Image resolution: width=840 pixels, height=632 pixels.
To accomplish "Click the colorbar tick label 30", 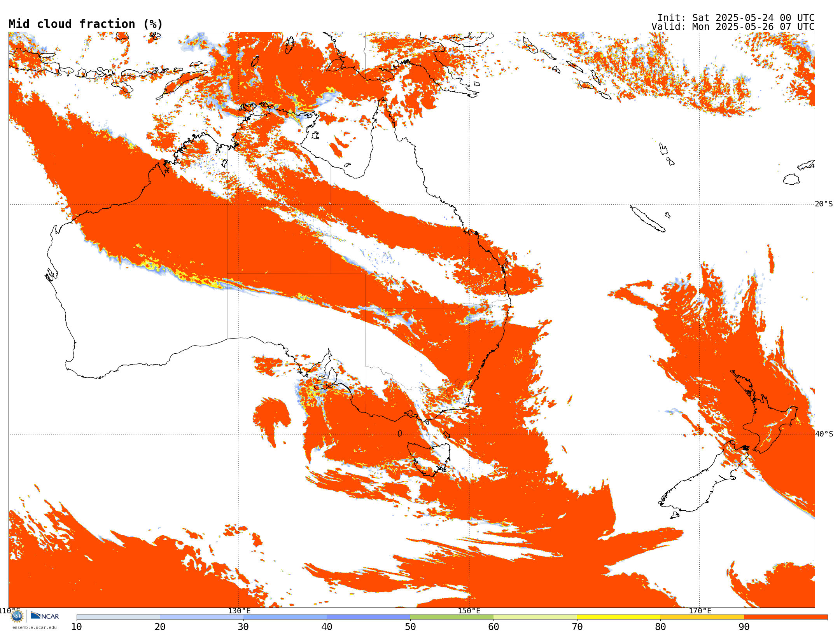I will (243, 627).
